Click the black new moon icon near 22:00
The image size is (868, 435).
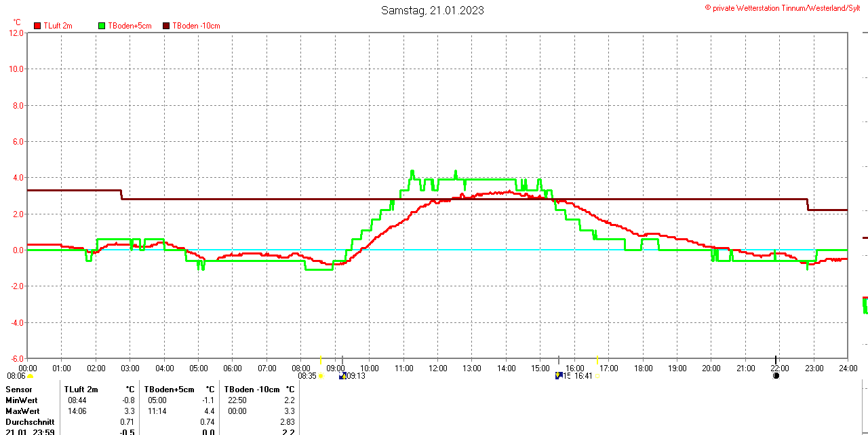point(776,375)
